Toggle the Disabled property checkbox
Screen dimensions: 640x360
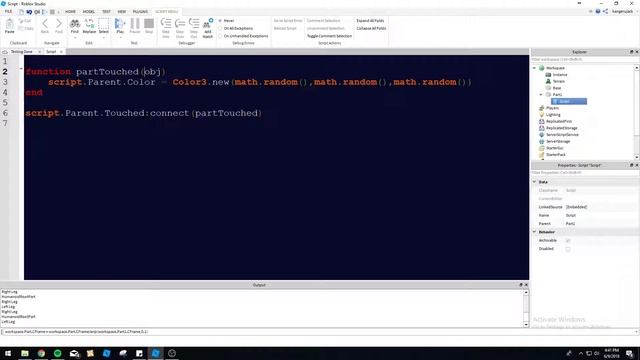(568, 249)
